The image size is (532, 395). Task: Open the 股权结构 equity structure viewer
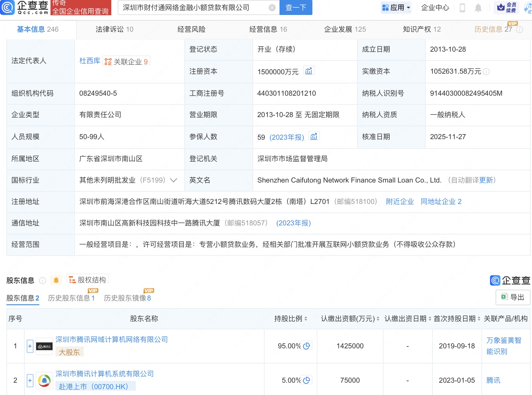pos(87,279)
